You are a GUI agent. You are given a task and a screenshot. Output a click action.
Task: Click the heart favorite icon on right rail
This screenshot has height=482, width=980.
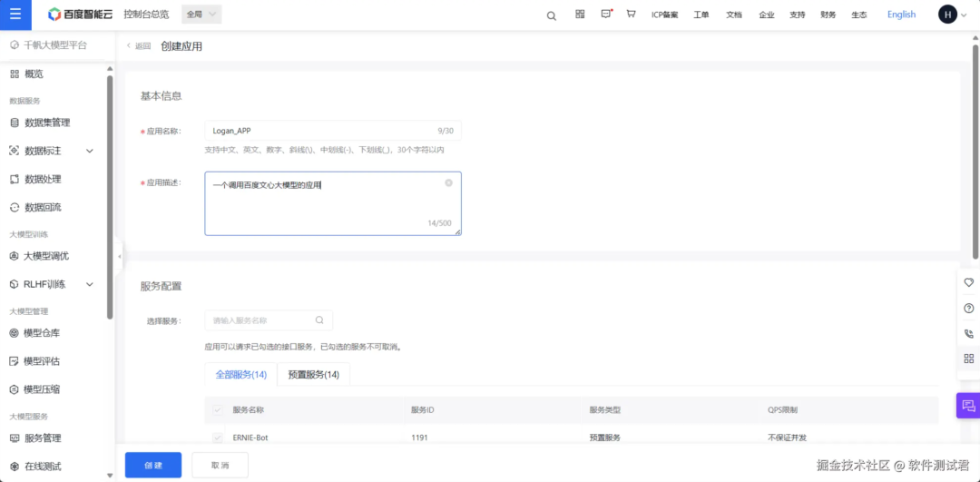[x=969, y=282]
